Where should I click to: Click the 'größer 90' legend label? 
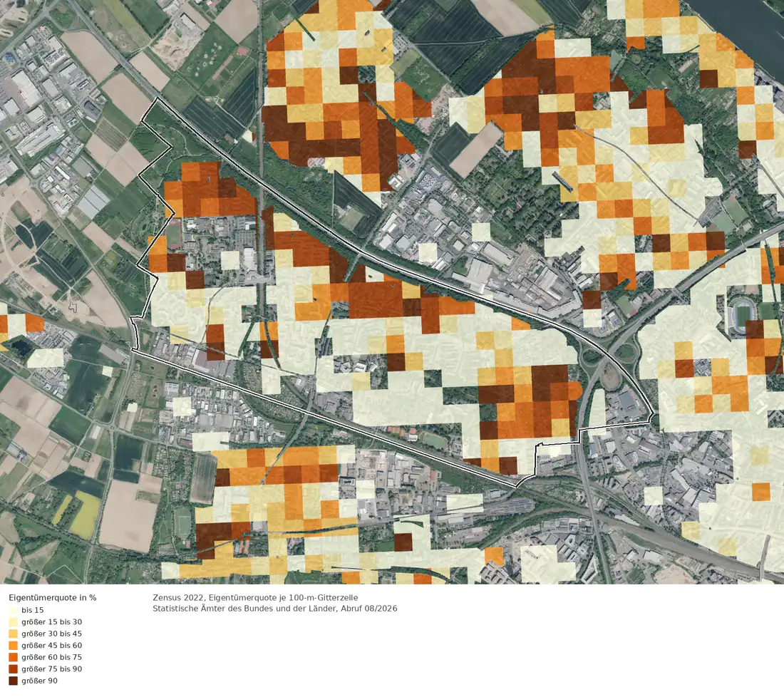[39, 681]
